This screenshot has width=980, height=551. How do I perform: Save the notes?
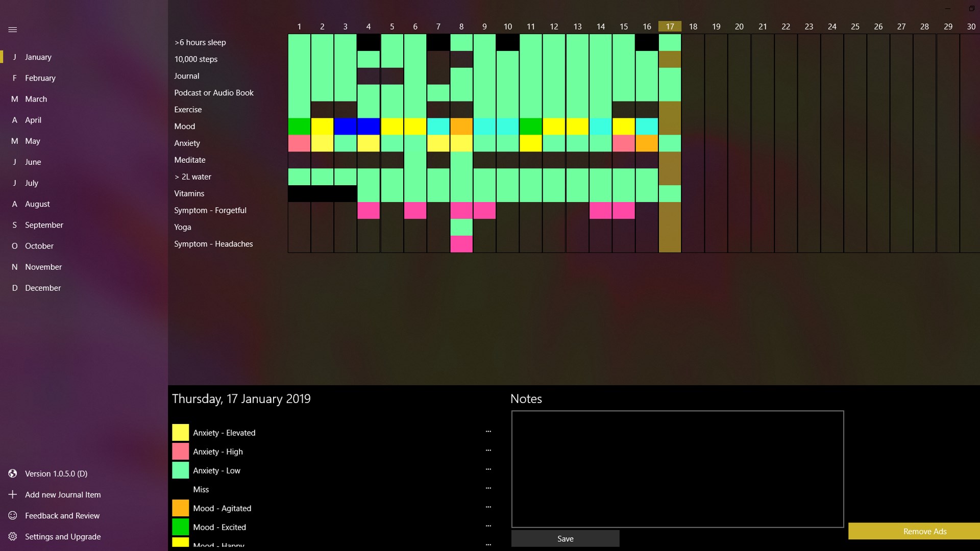pyautogui.click(x=565, y=538)
